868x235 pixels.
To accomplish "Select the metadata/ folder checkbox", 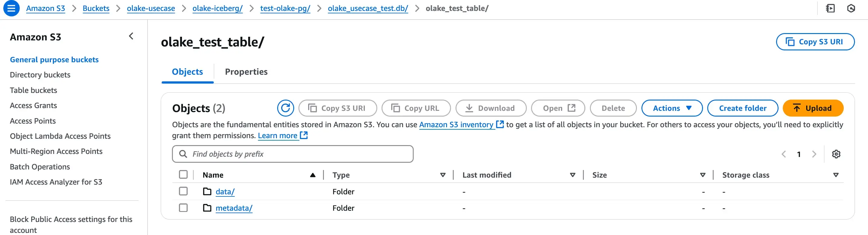I will (183, 208).
